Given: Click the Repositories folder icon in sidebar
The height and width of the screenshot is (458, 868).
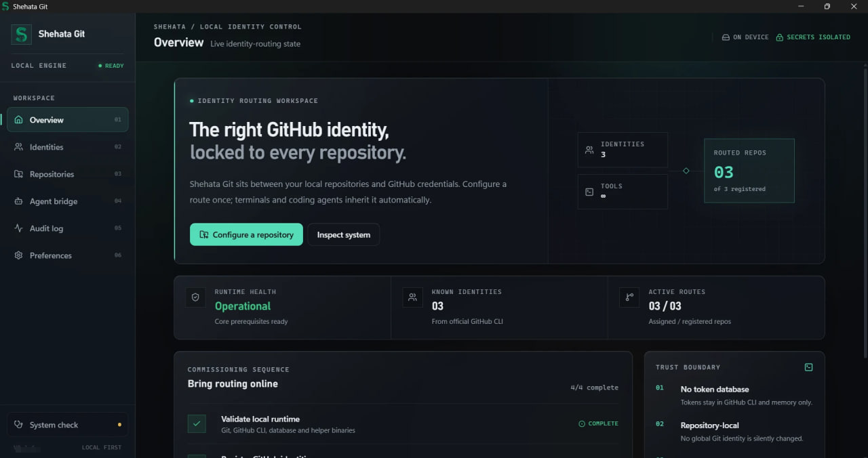Looking at the screenshot, I should [18, 174].
